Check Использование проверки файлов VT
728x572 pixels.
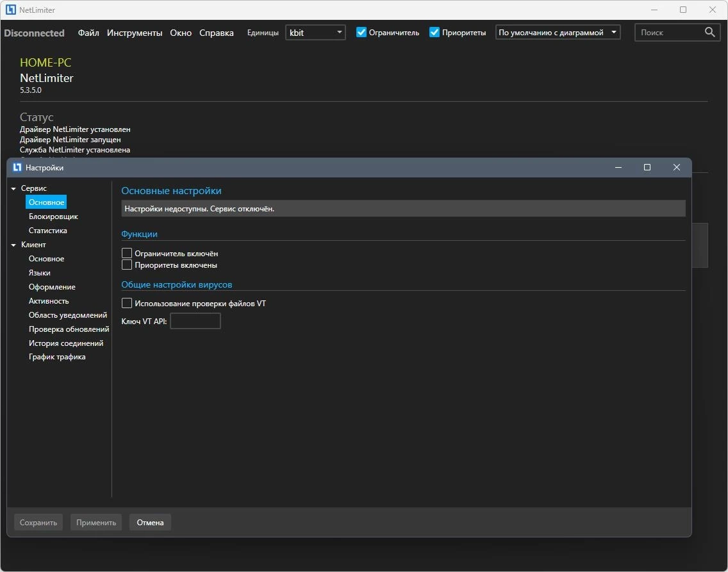[x=127, y=303]
